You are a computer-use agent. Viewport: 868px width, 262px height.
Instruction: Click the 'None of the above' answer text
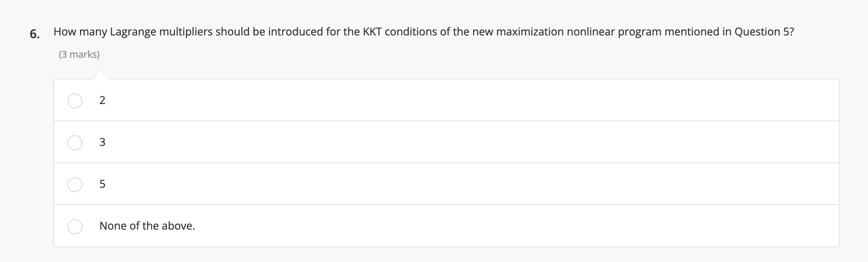(x=147, y=226)
